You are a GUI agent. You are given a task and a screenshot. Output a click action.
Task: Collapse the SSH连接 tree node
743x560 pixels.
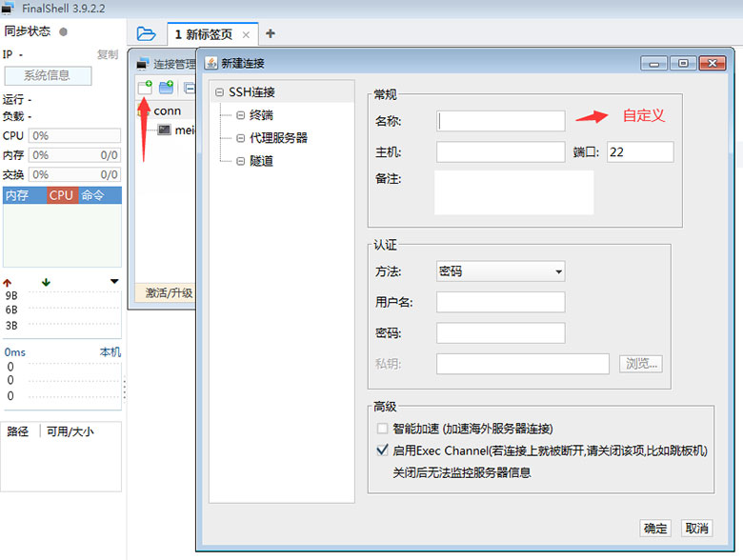coord(220,92)
